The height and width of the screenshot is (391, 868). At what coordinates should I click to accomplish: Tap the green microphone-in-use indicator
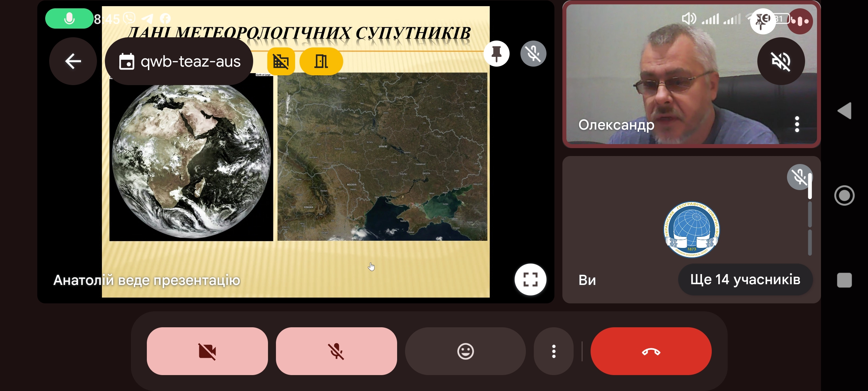pos(69,18)
